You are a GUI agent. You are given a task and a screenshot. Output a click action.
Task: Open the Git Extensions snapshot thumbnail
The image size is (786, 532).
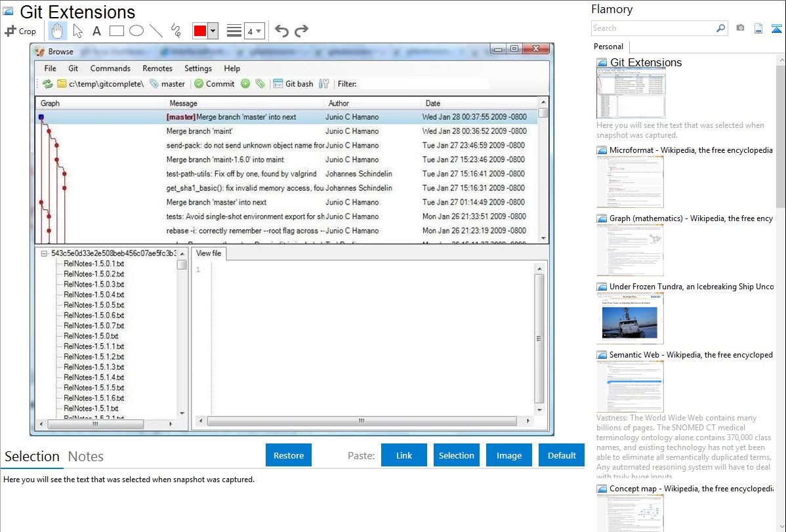pyautogui.click(x=631, y=94)
